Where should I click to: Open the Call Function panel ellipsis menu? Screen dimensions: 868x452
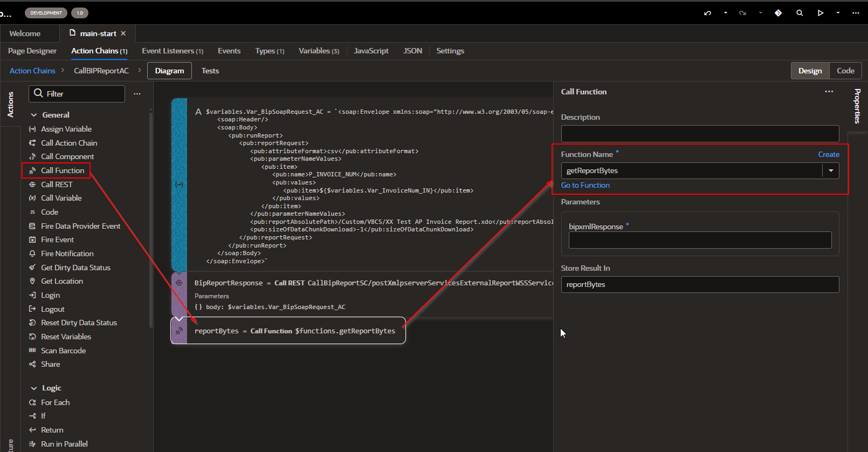[x=829, y=92]
